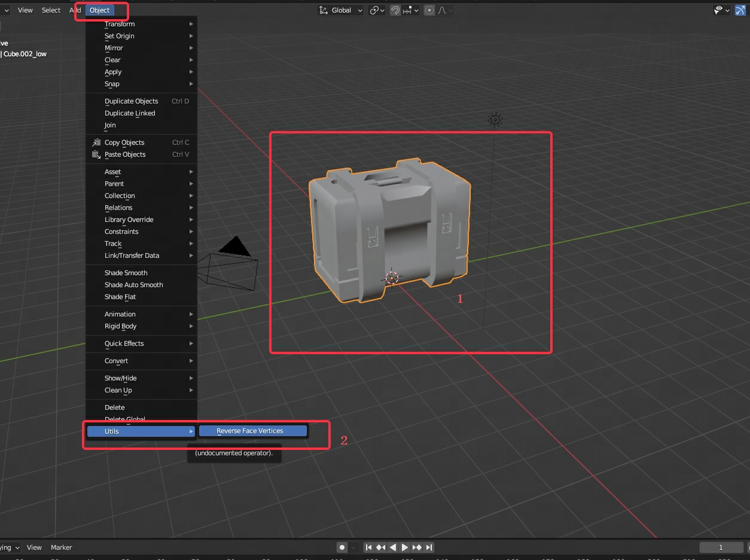The image size is (750, 560).
Task: Open the Global transform orientation dropdown
Action: tap(340, 10)
